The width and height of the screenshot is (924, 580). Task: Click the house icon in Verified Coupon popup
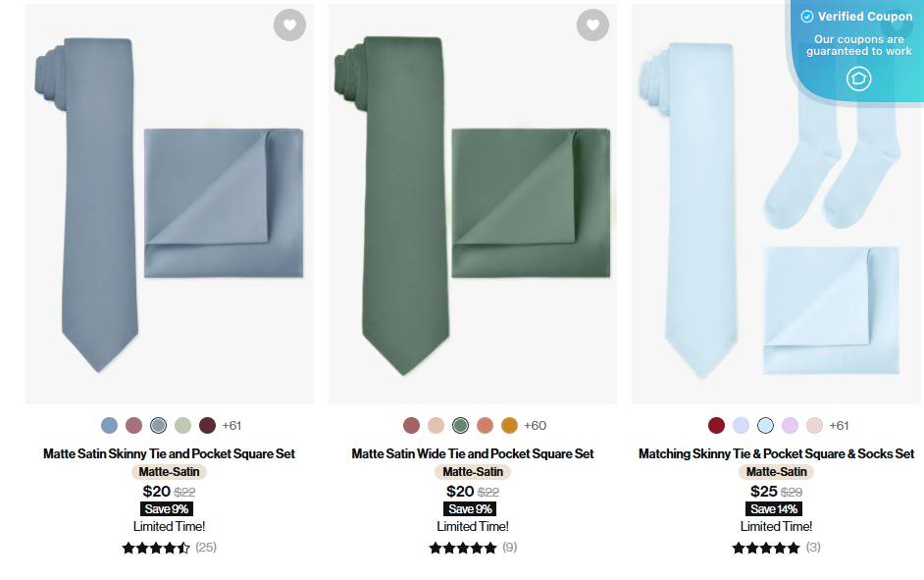(858, 79)
